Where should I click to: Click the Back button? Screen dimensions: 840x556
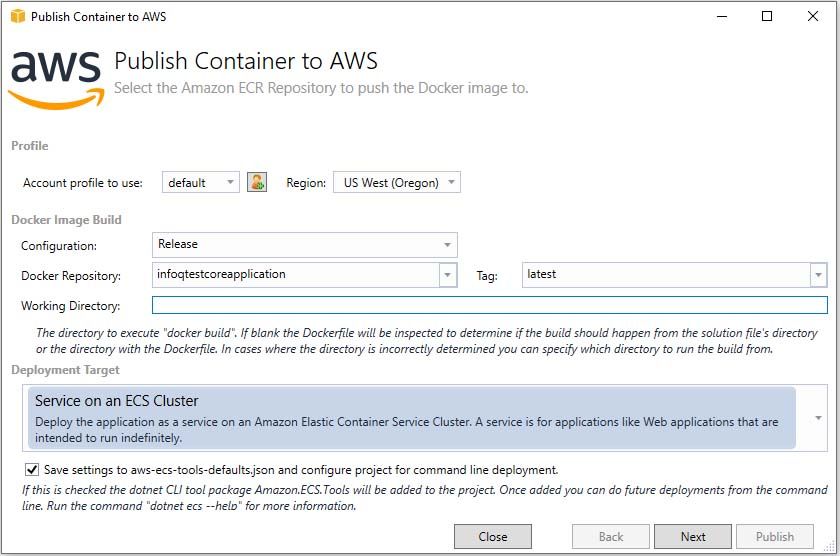tap(611, 536)
